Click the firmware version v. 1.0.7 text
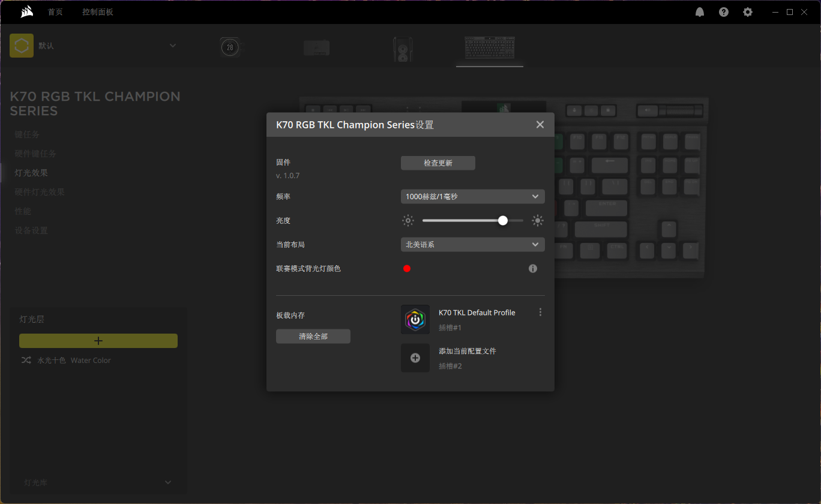Viewport: 821px width, 504px height. [288, 176]
